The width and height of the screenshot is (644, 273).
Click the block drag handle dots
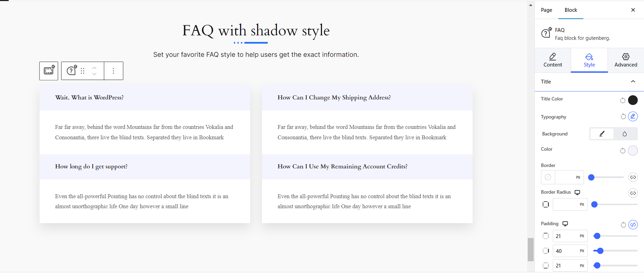[x=83, y=71]
